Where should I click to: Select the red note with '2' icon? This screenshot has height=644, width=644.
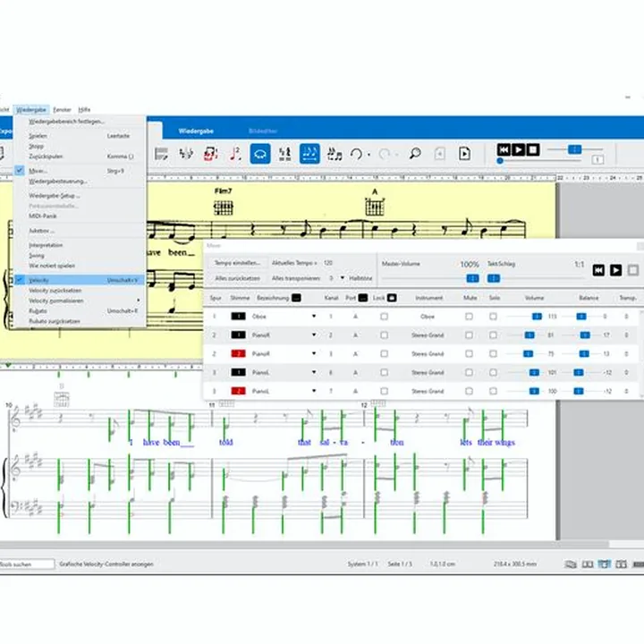click(x=235, y=154)
